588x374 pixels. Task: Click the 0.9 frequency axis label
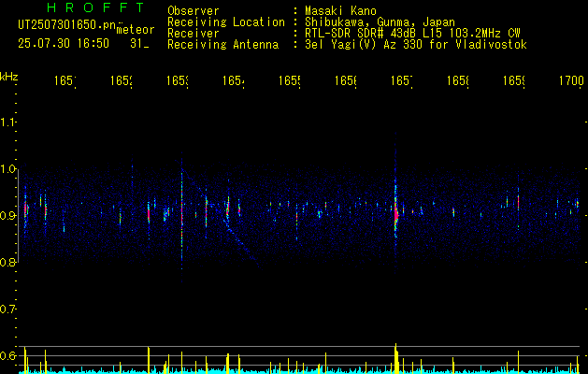tap(7, 216)
